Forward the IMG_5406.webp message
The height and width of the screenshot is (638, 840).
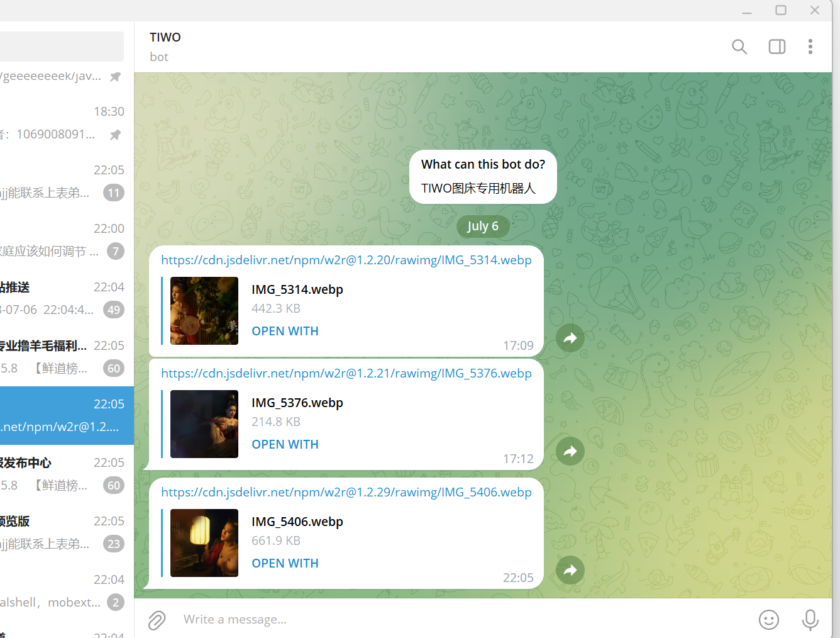570,570
